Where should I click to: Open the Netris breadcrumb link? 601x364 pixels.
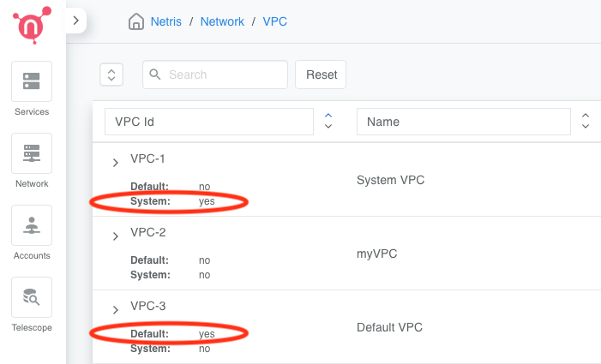pyautogui.click(x=166, y=21)
